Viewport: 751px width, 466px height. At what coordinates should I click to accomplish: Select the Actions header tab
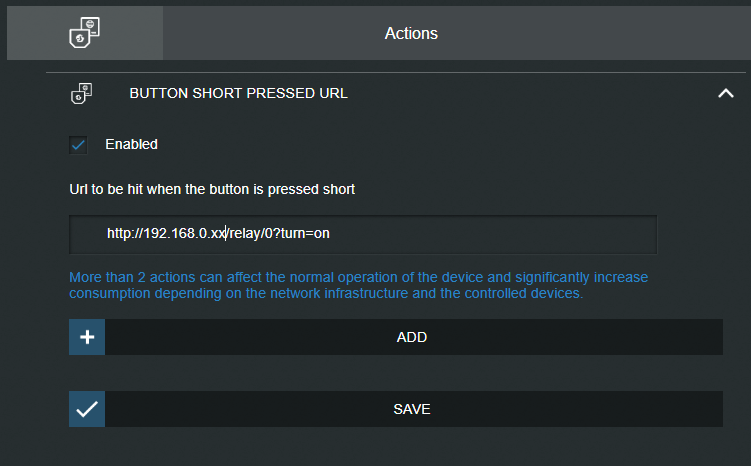[x=411, y=33]
